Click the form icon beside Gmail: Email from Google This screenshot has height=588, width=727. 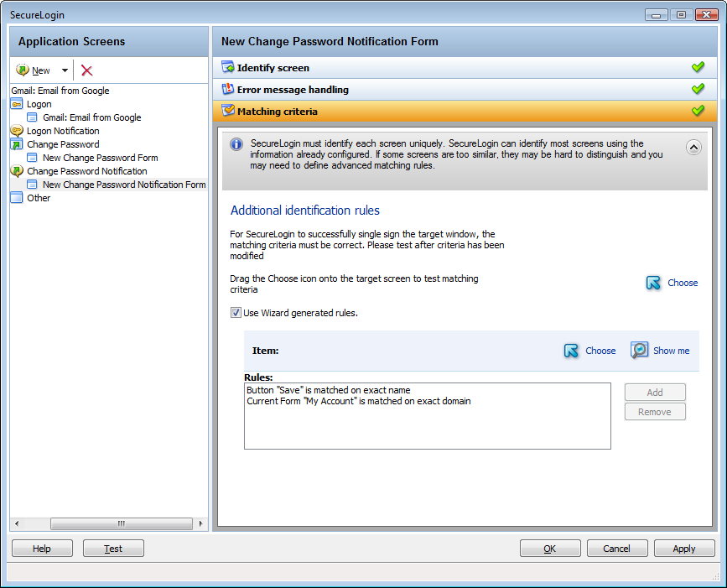[32, 117]
